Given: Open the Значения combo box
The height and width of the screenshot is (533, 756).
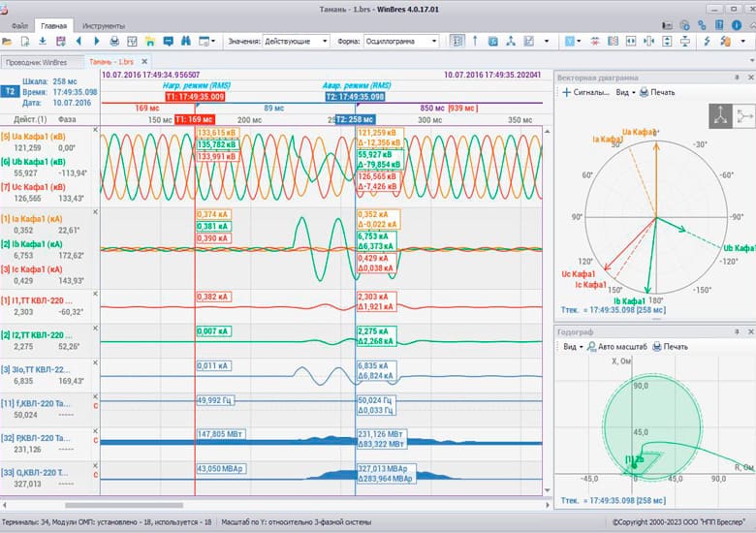Looking at the screenshot, I should click(296, 42).
